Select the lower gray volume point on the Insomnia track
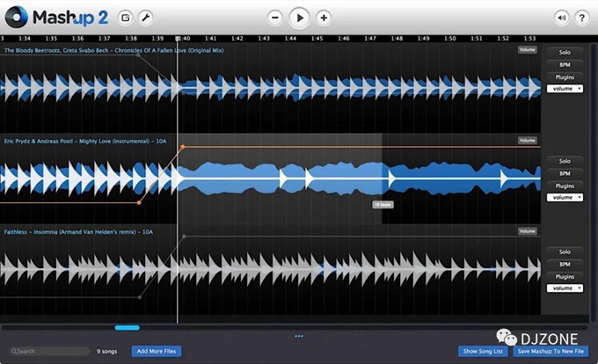Screen dimensions: 598x364 (x=140, y=297)
